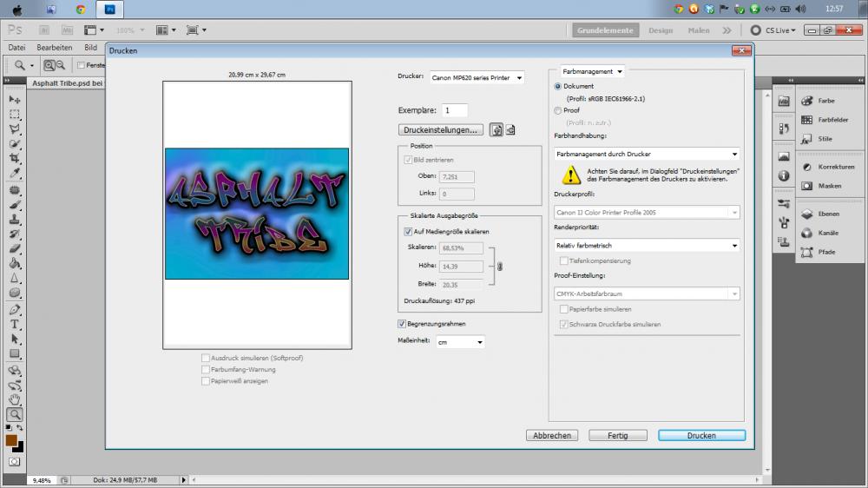This screenshot has height=488, width=868.
Task: Switch to Malen workspace
Action: click(x=699, y=30)
